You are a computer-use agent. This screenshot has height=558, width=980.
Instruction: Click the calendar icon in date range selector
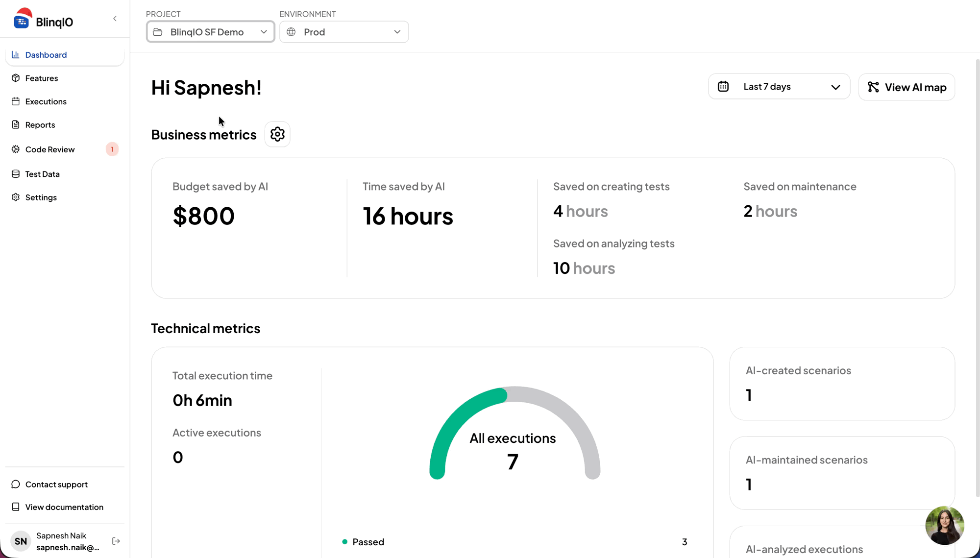pyautogui.click(x=723, y=87)
